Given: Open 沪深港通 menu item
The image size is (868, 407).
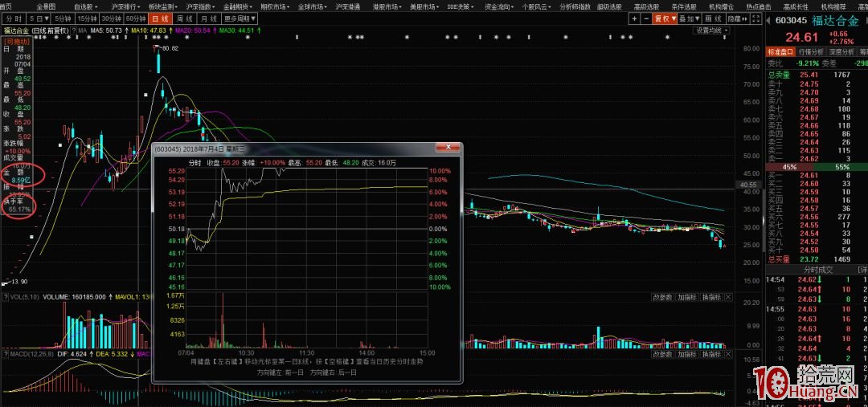Looking at the screenshot, I should tap(348, 6).
